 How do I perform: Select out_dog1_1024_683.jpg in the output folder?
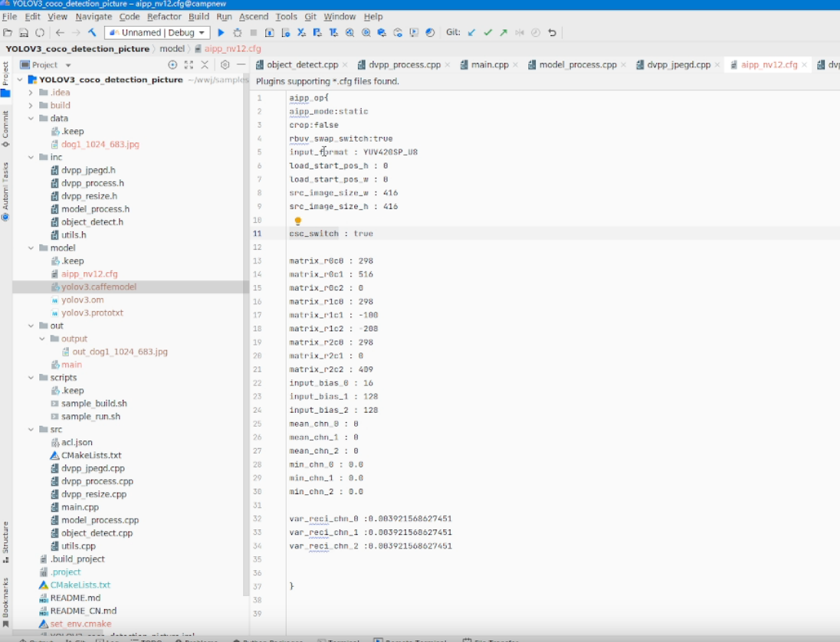120,352
